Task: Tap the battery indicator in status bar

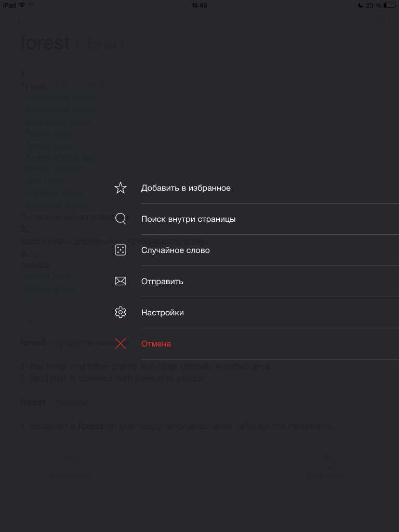Action: click(x=390, y=5)
